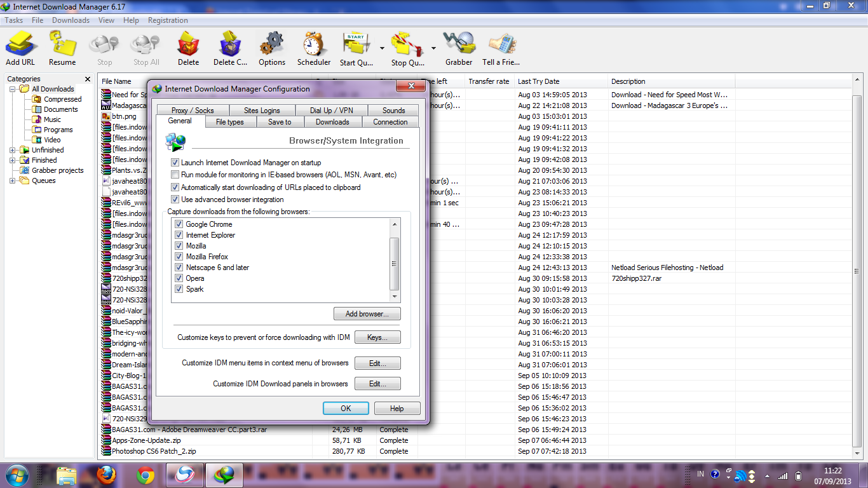Click the Help button in configuration dialog
Viewport: 868px width, 488px height.
pyautogui.click(x=397, y=409)
